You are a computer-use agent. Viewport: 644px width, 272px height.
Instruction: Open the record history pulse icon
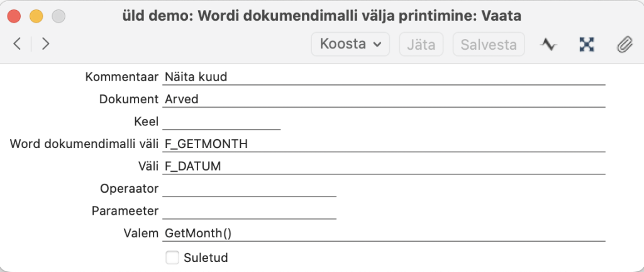(x=549, y=45)
